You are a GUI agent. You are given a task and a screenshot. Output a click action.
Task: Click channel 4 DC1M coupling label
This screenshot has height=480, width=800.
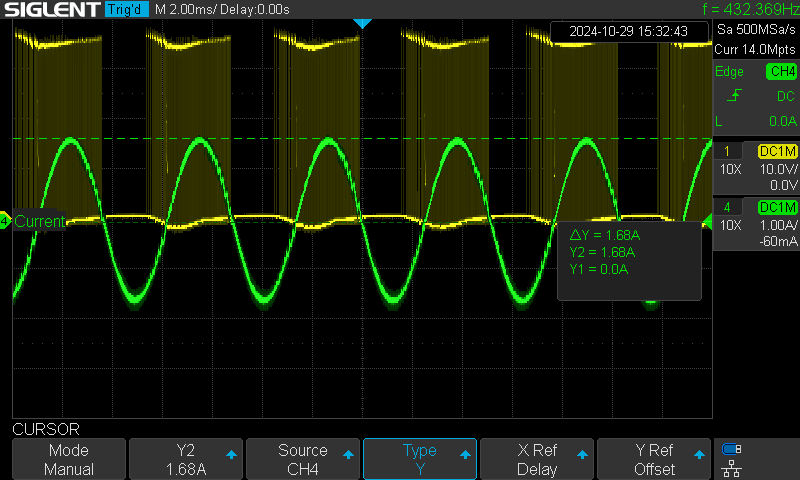pyautogui.click(x=778, y=207)
